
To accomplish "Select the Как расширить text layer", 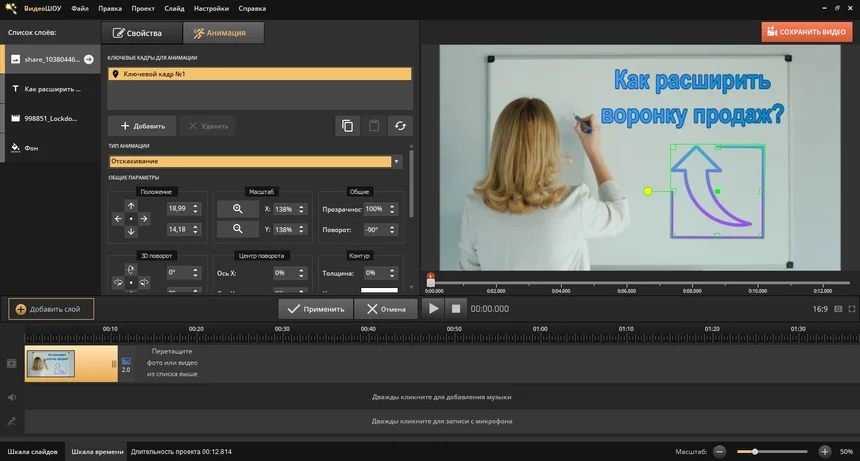I will point(51,89).
